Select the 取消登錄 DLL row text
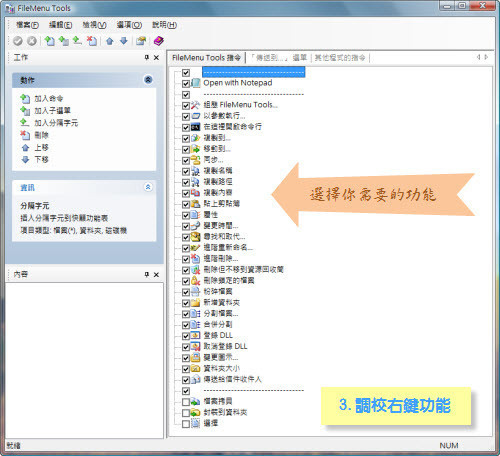Image resolution: width=500 pixels, height=456 pixels. [225, 347]
